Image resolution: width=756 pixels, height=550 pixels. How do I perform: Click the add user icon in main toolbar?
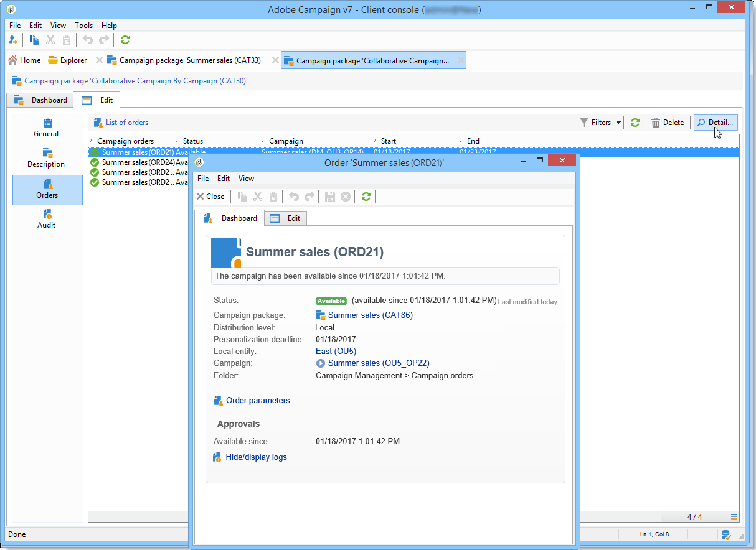click(x=13, y=40)
